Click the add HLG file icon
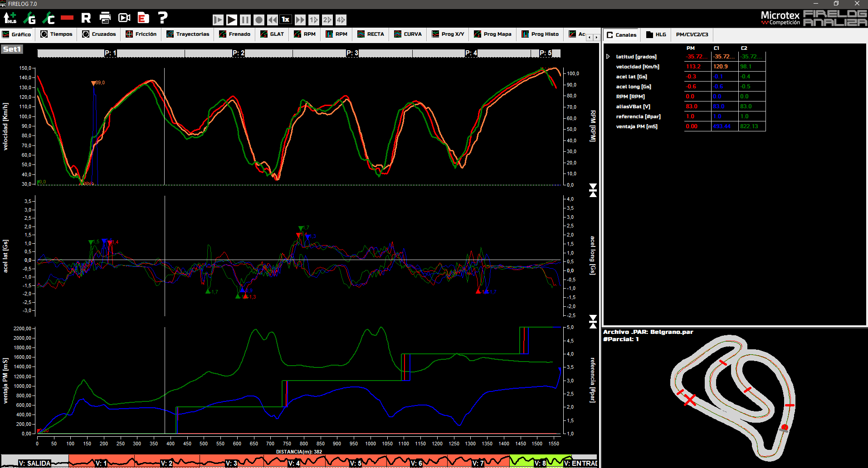Screen dimensions: 868x468 coord(10,18)
